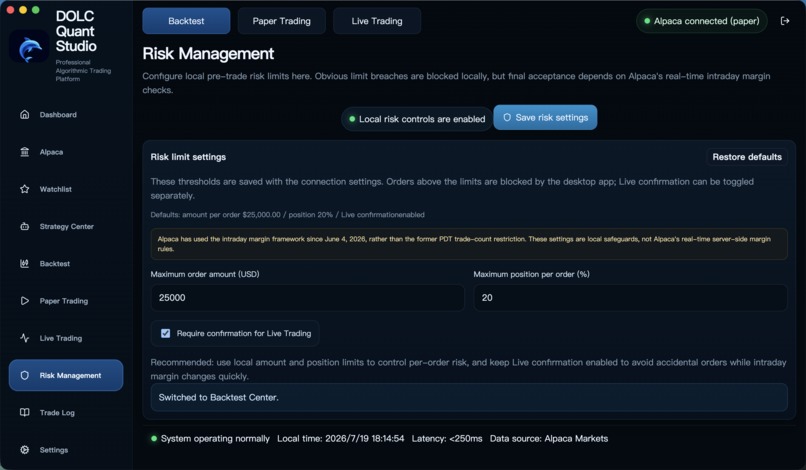Open Dashboard from the sidebar

[66, 115]
